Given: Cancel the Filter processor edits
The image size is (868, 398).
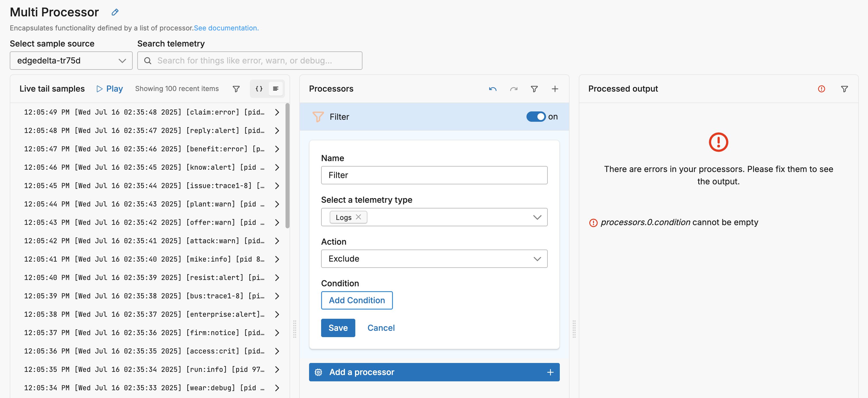Looking at the screenshot, I should (x=381, y=328).
